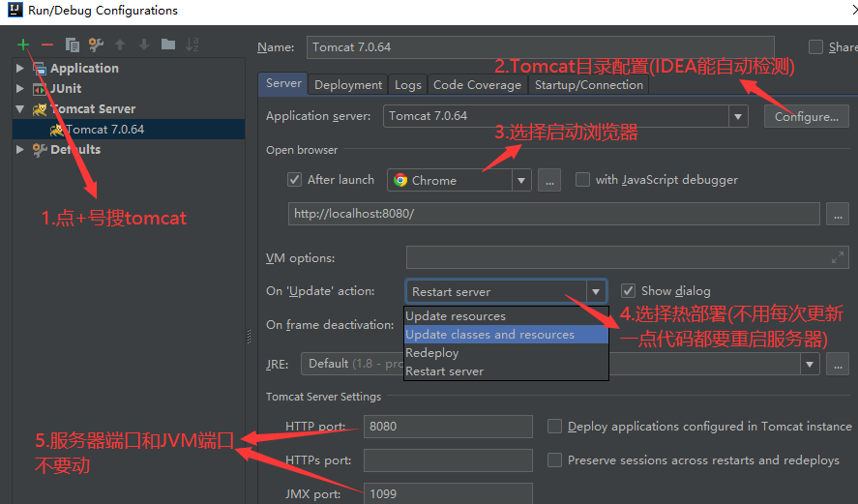The image size is (858, 504).
Task: Open the Application server dropdown
Action: (739, 116)
